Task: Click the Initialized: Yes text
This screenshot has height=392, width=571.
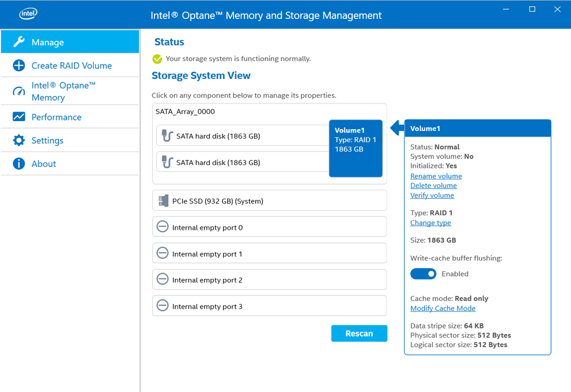Action: 433,166
